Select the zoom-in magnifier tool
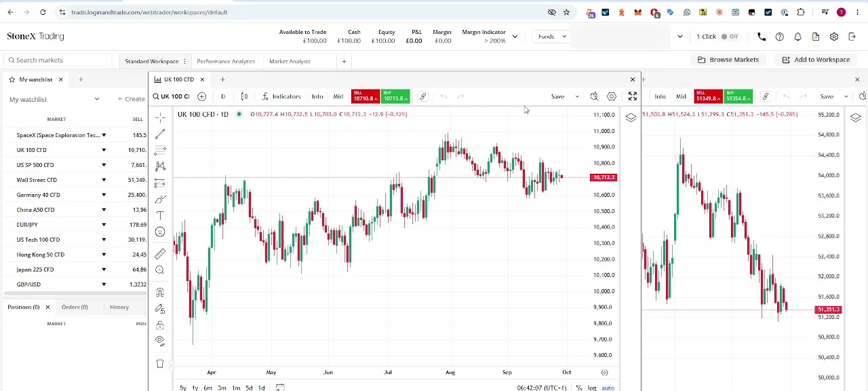This screenshot has width=868, height=391. click(x=160, y=270)
